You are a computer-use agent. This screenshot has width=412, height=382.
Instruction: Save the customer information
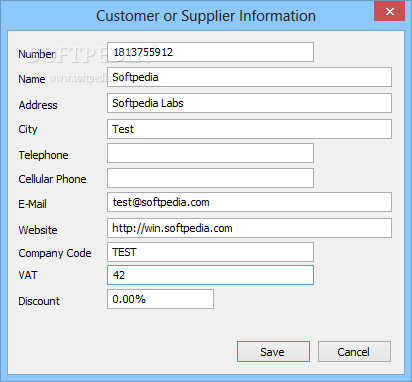tap(273, 351)
